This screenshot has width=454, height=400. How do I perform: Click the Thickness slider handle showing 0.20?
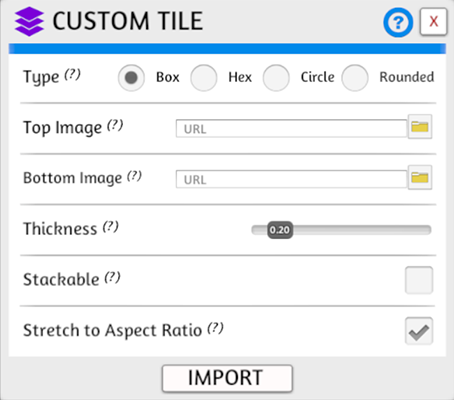[280, 230]
